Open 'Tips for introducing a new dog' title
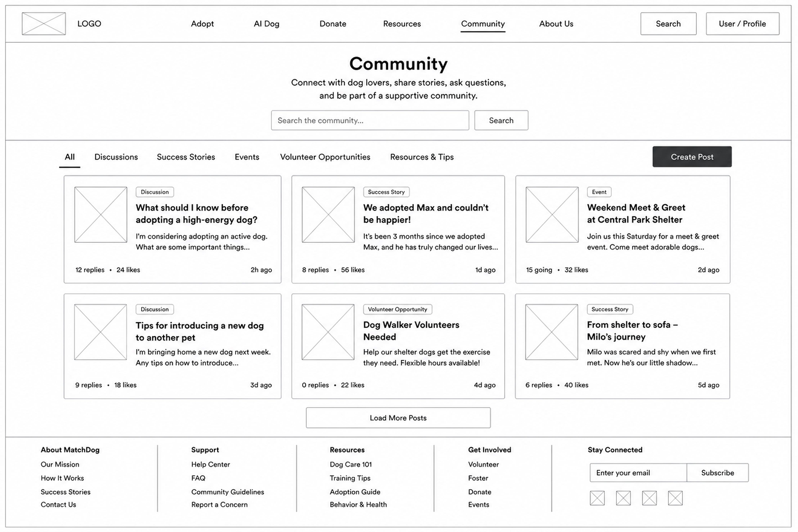The height and width of the screenshot is (532, 798). click(x=200, y=331)
